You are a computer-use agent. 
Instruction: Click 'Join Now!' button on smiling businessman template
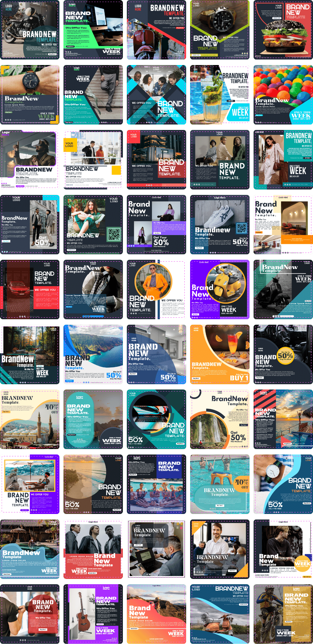coord(232,570)
